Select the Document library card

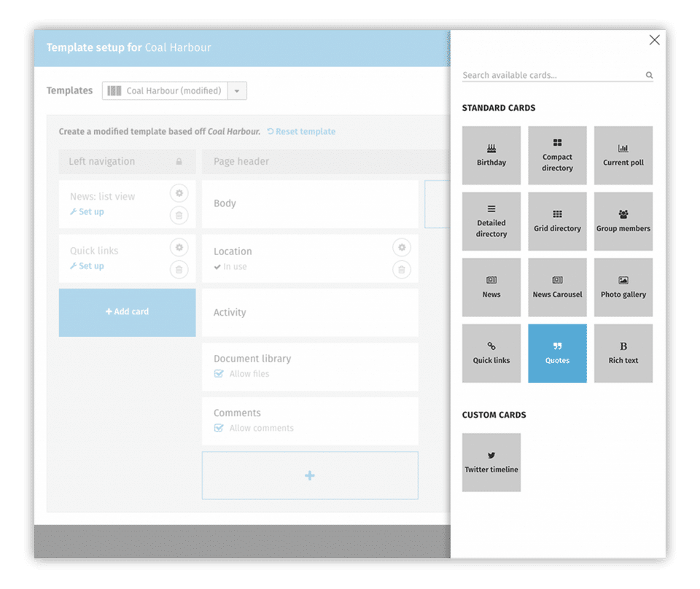pyautogui.click(x=310, y=367)
